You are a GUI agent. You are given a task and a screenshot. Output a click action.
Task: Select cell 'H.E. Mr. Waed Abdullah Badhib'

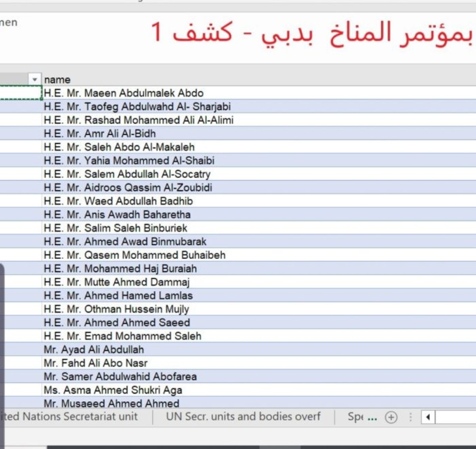[259, 201]
